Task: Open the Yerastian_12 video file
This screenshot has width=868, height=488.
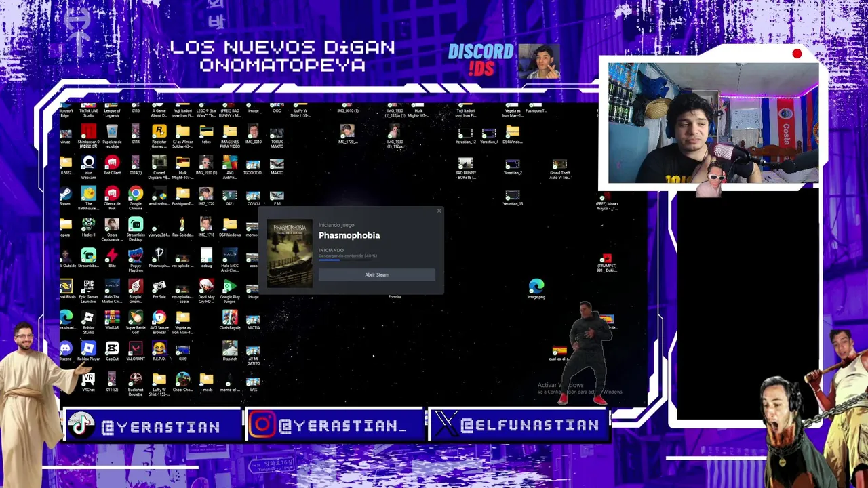Action: 465,133
